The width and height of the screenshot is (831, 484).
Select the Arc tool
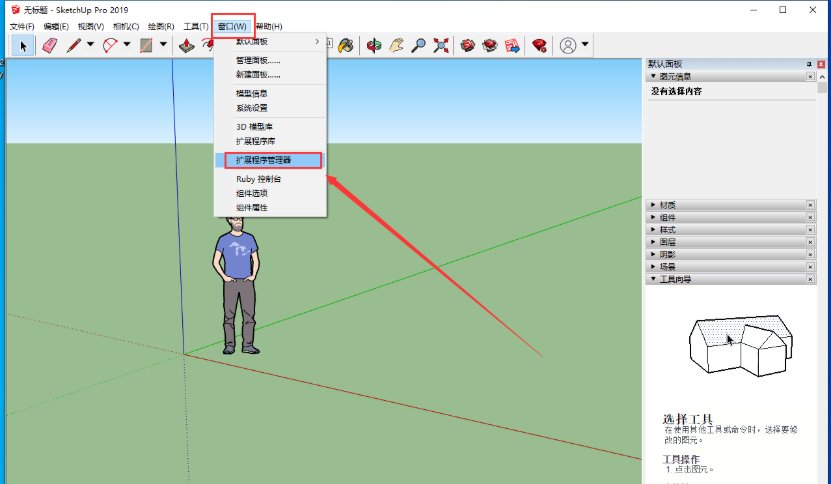point(110,46)
